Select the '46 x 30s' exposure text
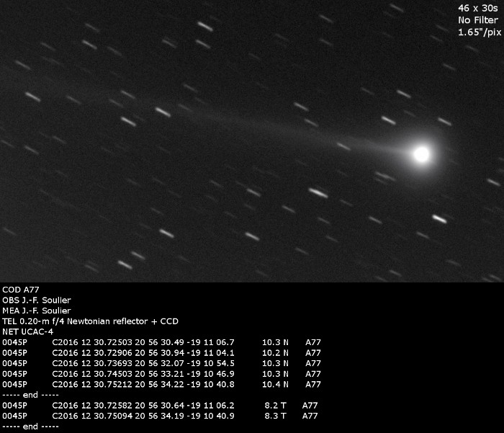Viewport: 504px width, 433px height. pos(477,9)
